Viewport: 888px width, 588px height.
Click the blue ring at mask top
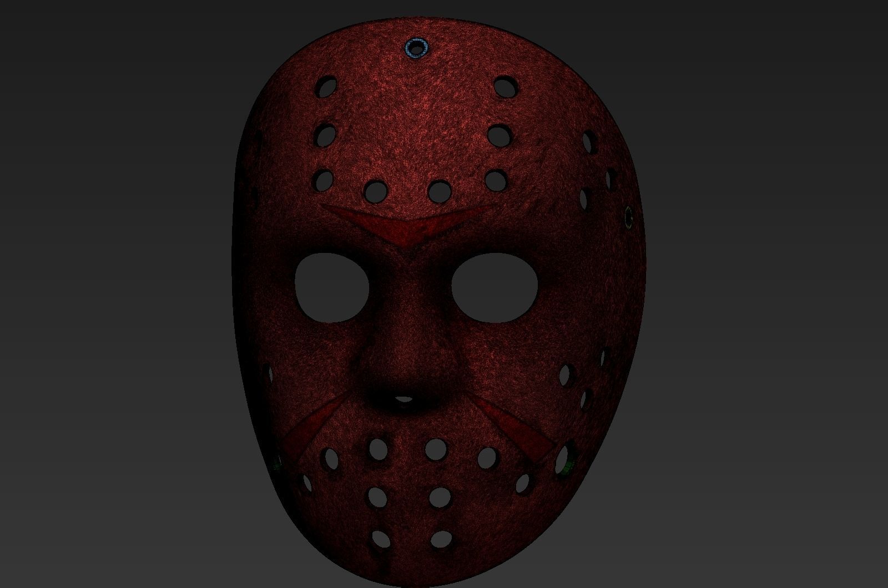416,48
